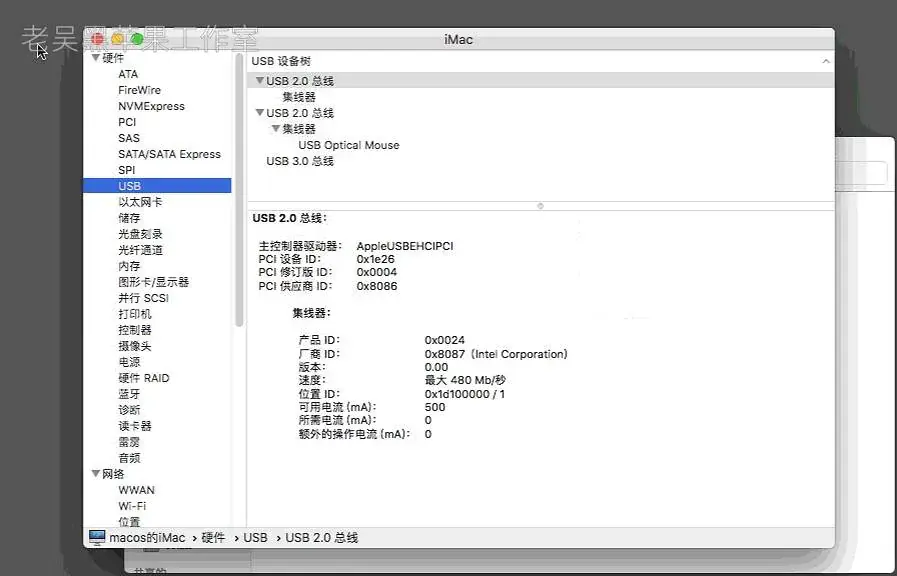897x576 pixels.
Task: Click PCI device ID value 0x1e26
Action: coord(375,259)
